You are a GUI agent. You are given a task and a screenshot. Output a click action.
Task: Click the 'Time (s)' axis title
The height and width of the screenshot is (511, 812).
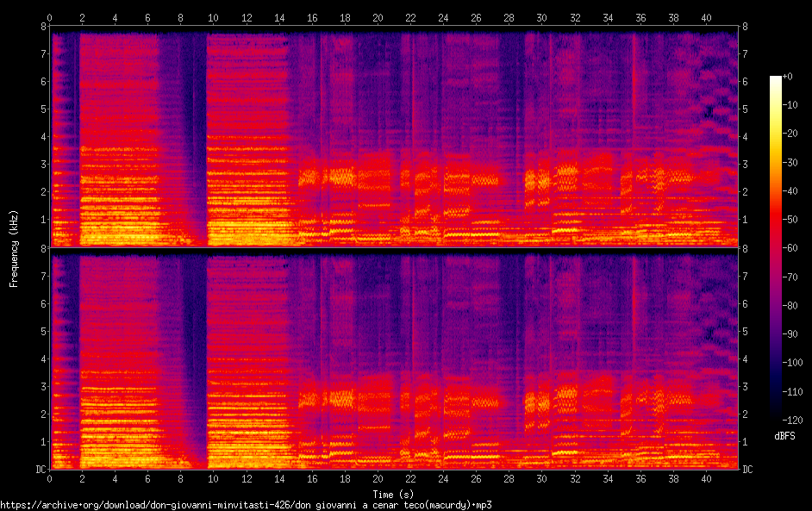393,495
